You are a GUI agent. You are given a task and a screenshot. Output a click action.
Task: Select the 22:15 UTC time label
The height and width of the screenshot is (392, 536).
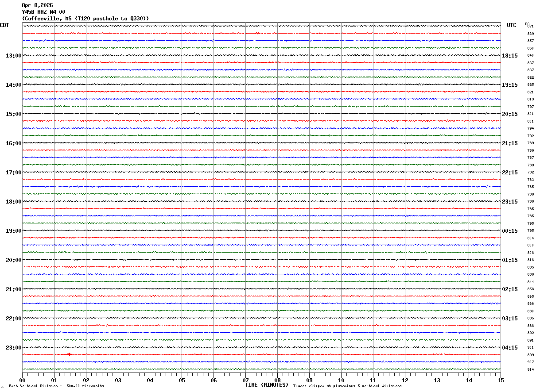pos(510,173)
